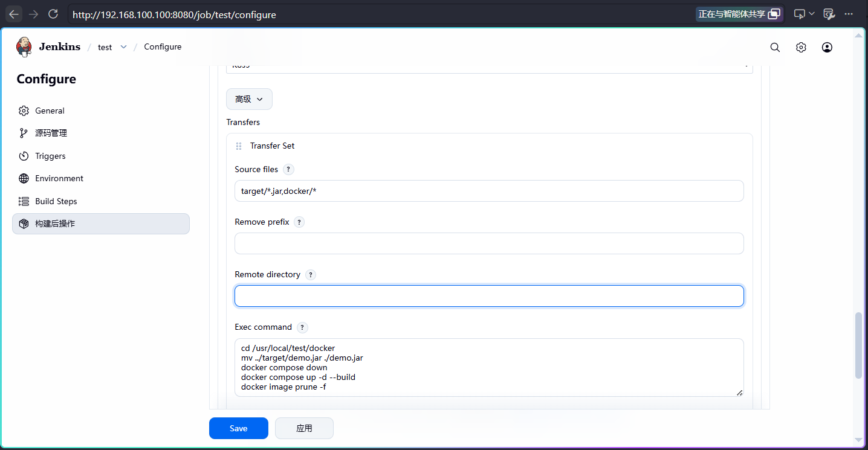Open the browser menu dots
Image resolution: width=868 pixels, height=450 pixels.
click(850, 14)
